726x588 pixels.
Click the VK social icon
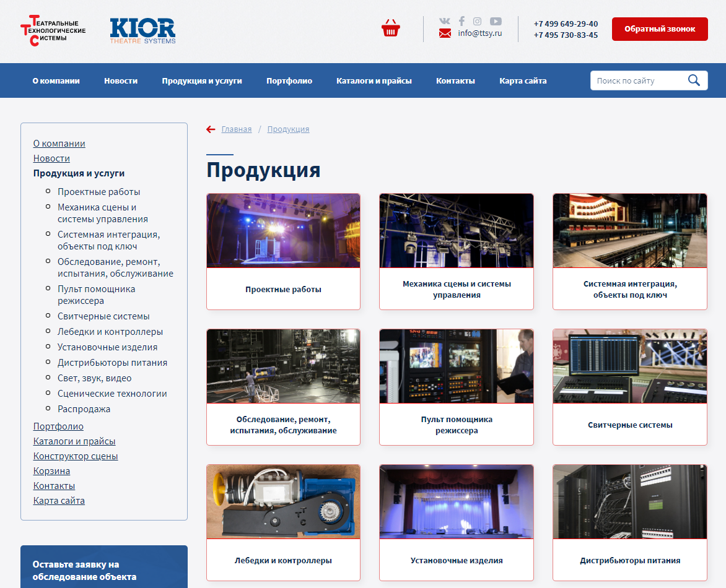click(445, 21)
